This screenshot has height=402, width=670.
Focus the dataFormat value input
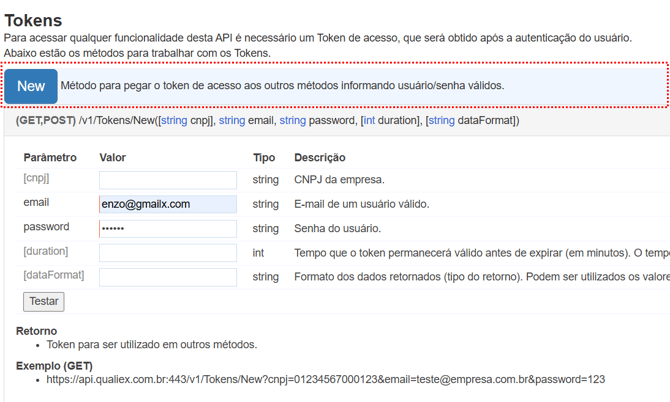click(167, 276)
